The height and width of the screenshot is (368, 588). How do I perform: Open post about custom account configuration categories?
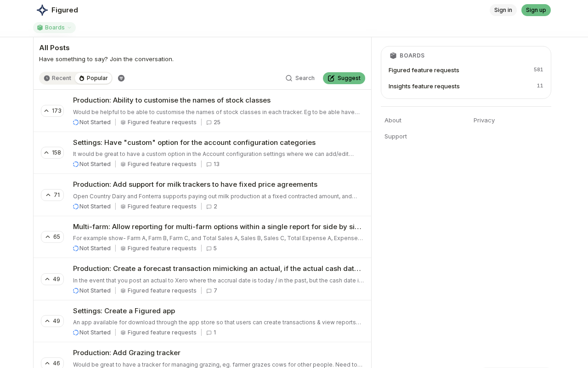coord(194,143)
